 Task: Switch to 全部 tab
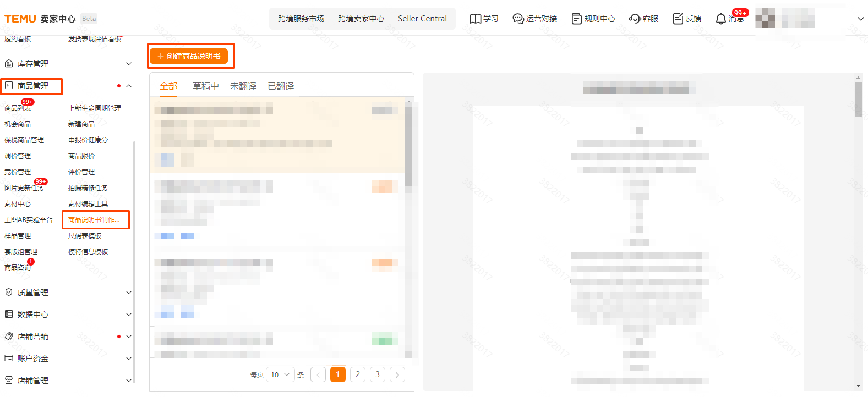pyautogui.click(x=168, y=86)
